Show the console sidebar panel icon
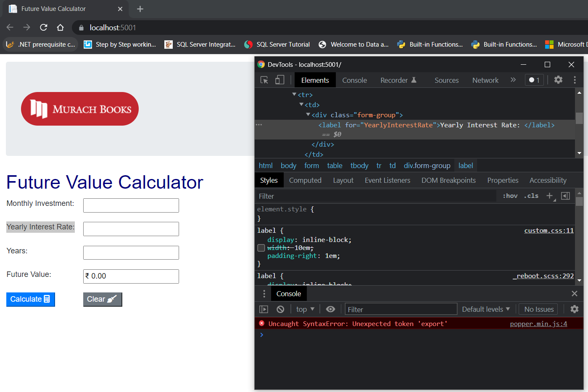 (x=264, y=309)
